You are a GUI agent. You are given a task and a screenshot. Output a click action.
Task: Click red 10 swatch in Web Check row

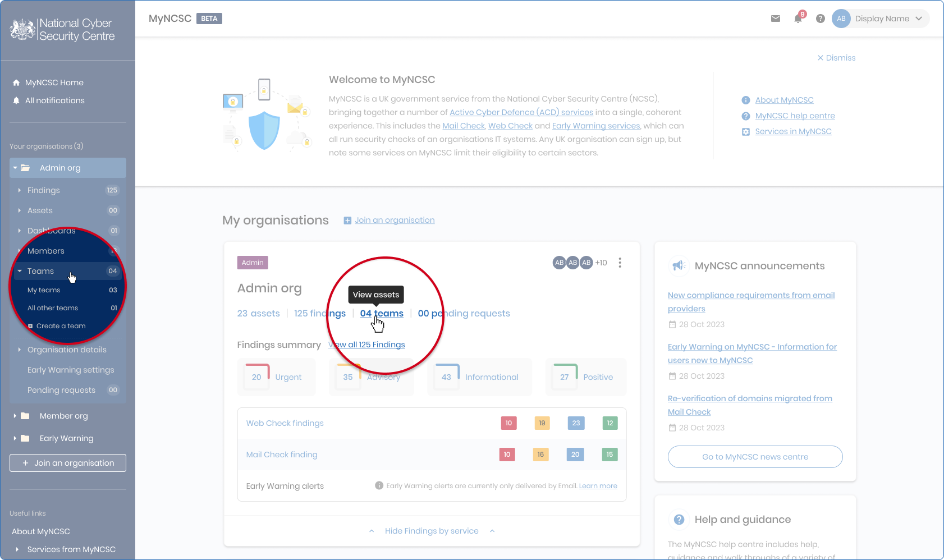pyautogui.click(x=508, y=423)
